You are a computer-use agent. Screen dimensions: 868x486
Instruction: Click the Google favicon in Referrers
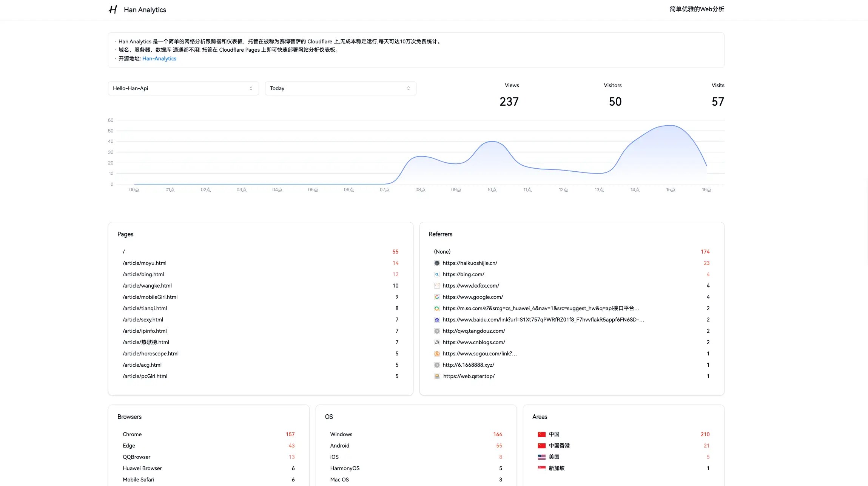click(x=437, y=297)
